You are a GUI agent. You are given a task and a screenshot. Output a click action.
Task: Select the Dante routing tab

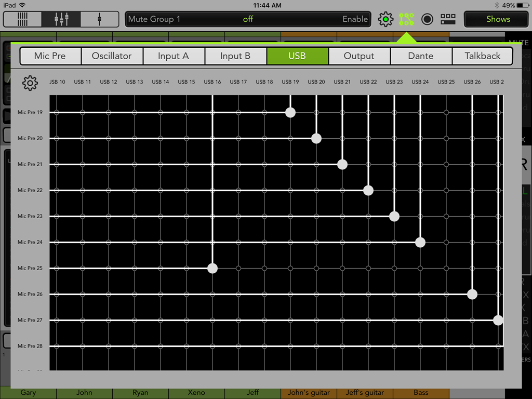tap(420, 56)
